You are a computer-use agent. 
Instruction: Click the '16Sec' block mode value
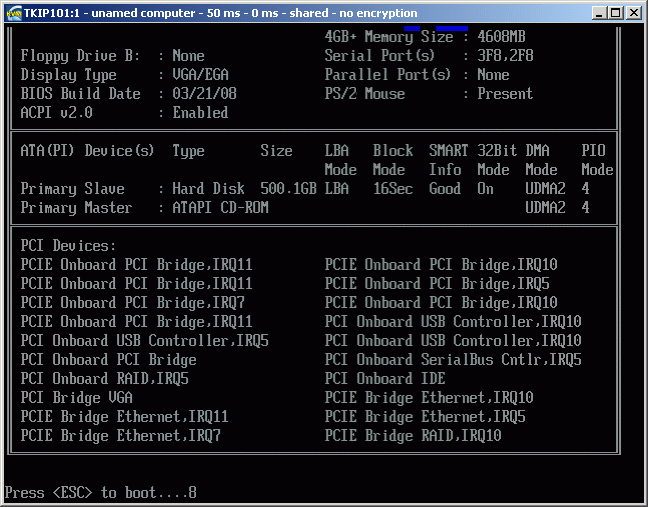tap(393, 189)
